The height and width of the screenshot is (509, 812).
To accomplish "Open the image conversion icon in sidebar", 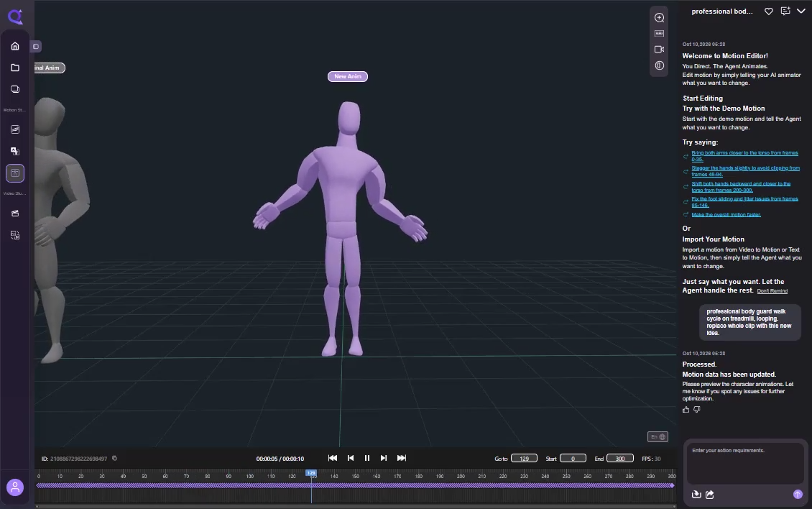I will point(15,235).
